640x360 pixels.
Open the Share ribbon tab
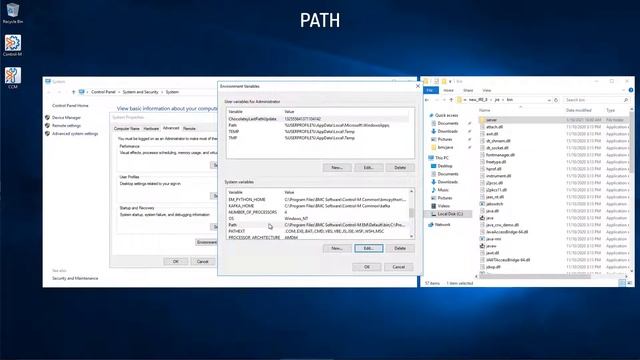click(x=468, y=90)
